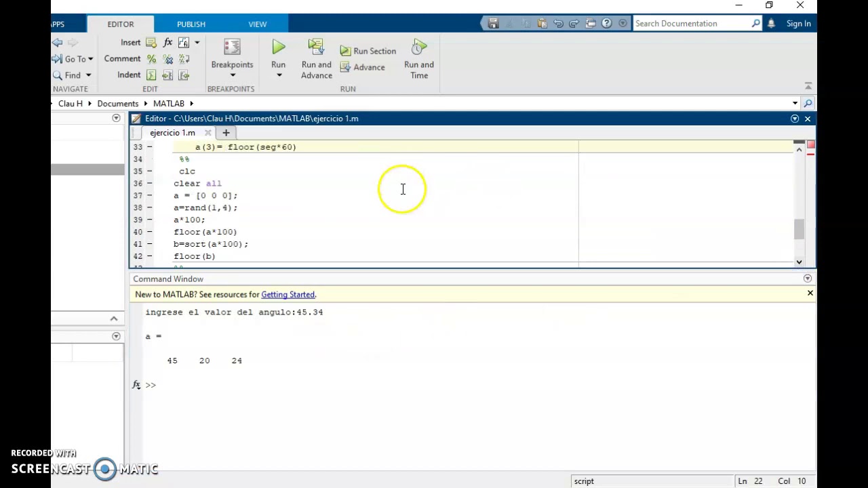This screenshot has height=488, width=868.
Task: Toggle breakpoint dash on line 33
Action: (149, 147)
